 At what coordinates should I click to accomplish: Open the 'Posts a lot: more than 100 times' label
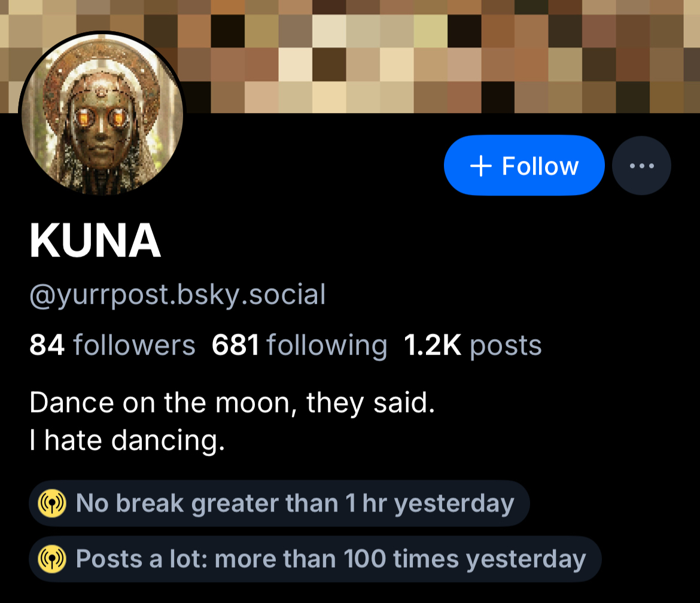[x=330, y=559]
